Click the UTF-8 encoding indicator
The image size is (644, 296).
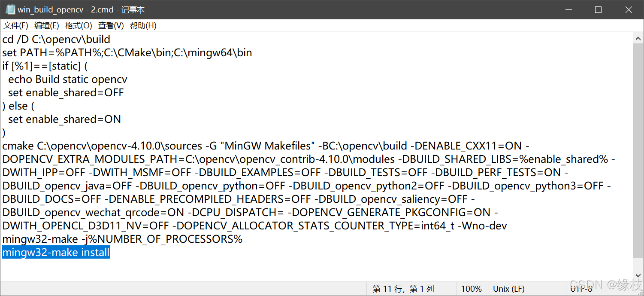pyautogui.click(x=582, y=288)
